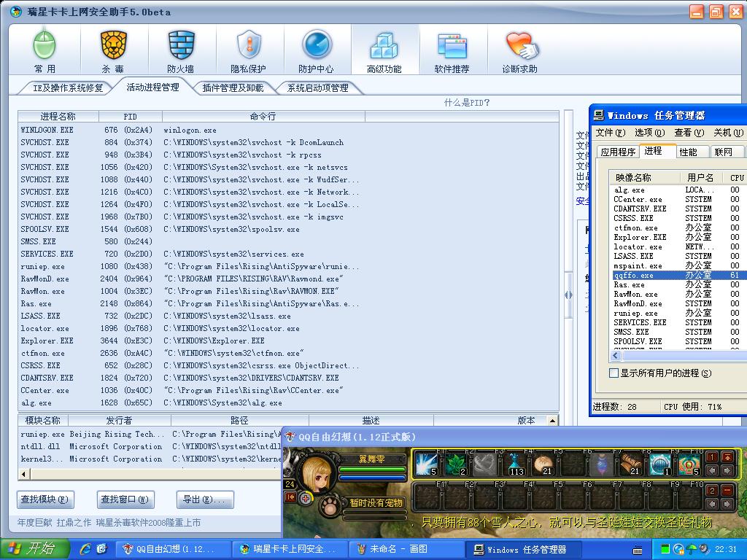Open 查看 menu in Task Manager
The width and height of the screenshot is (747, 560).
coord(689,133)
